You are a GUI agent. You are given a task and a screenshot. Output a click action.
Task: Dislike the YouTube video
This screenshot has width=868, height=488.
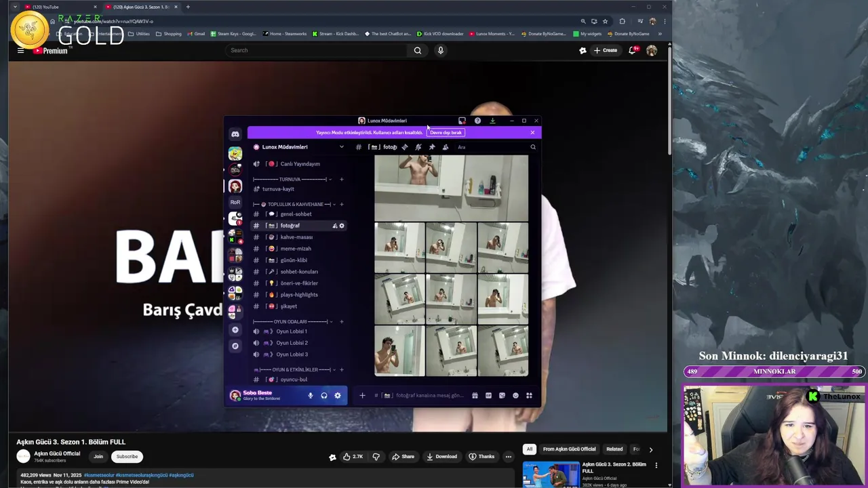pyautogui.click(x=376, y=457)
